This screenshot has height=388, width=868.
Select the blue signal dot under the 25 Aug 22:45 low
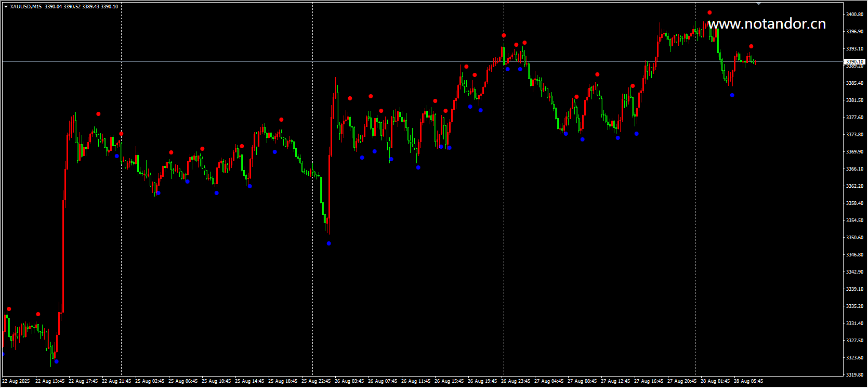(x=328, y=243)
